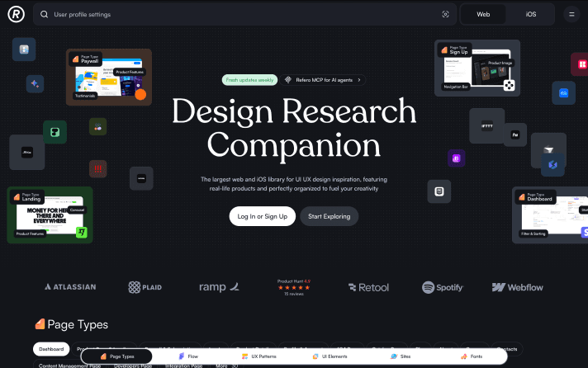588x368 pixels.
Task: Click the small 'fw' app icon
Action: click(x=515, y=134)
